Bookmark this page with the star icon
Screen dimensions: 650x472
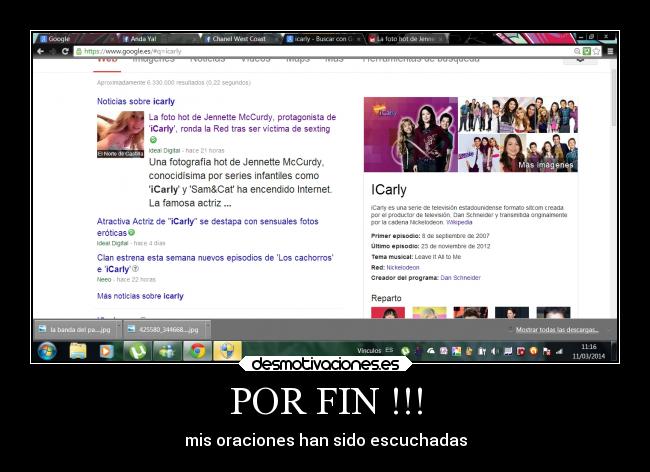click(x=597, y=51)
